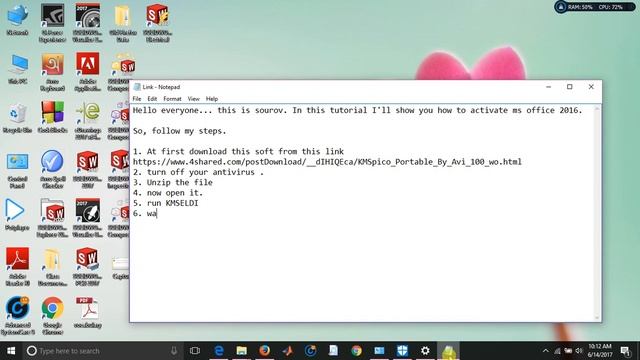640x360 pixels.
Task: Select the NVIDIA GeForce Experience desktop icon
Action: [x=52, y=22]
